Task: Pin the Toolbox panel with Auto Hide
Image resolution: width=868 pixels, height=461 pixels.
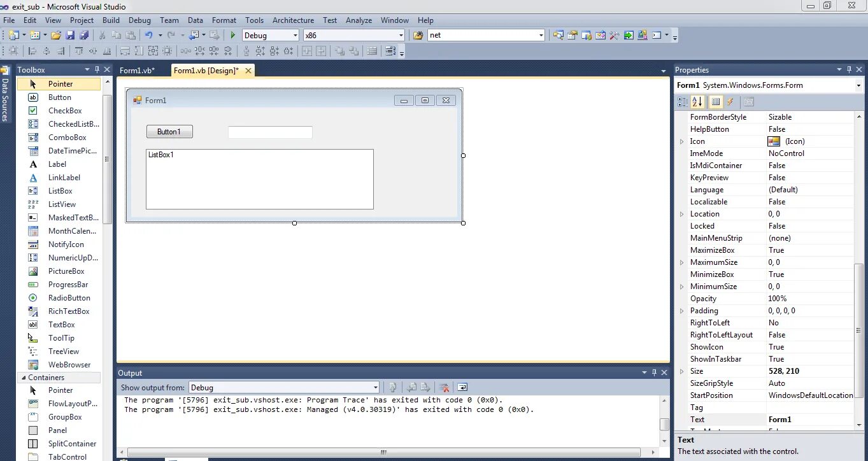Action: tap(97, 69)
